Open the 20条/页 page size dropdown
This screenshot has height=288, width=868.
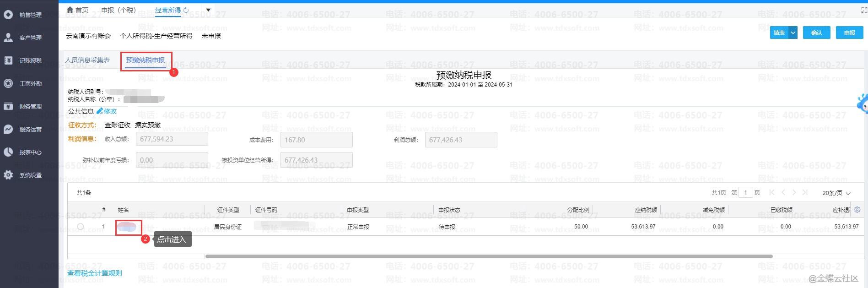tap(836, 193)
